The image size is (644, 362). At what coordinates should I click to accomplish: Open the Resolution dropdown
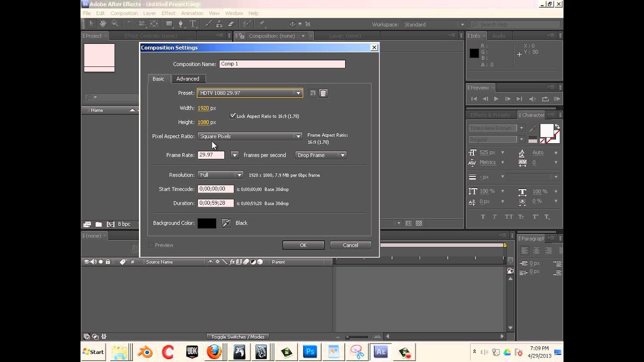(x=221, y=175)
